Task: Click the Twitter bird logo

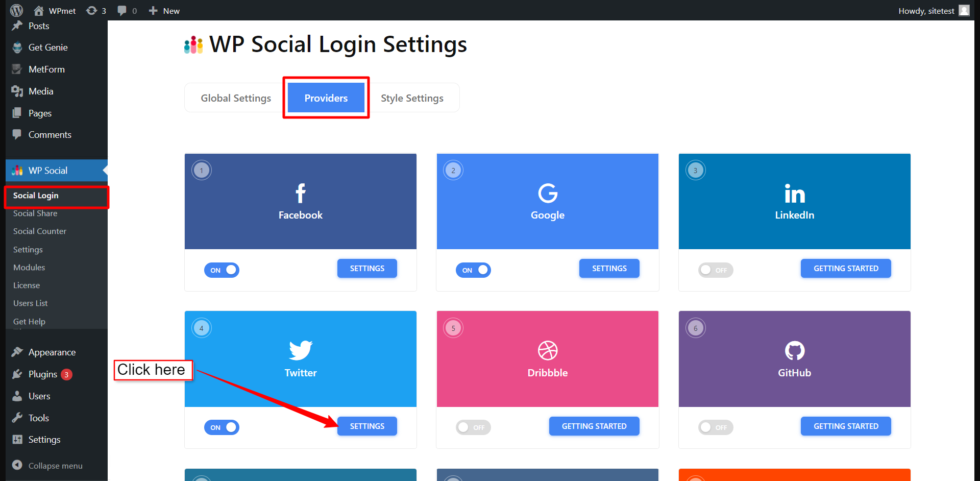Action: click(301, 351)
